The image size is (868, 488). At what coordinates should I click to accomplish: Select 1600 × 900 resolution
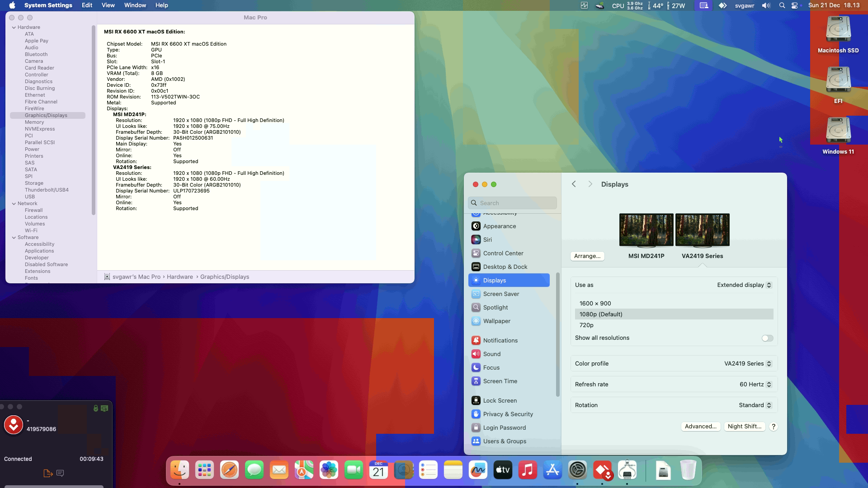pyautogui.click(x=674, y=304)
